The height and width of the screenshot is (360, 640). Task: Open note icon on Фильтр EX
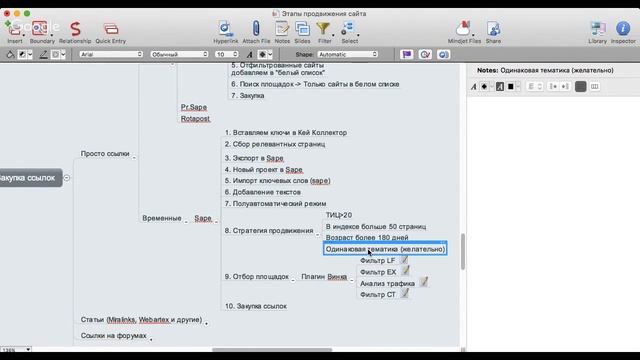tap(405, 271)
